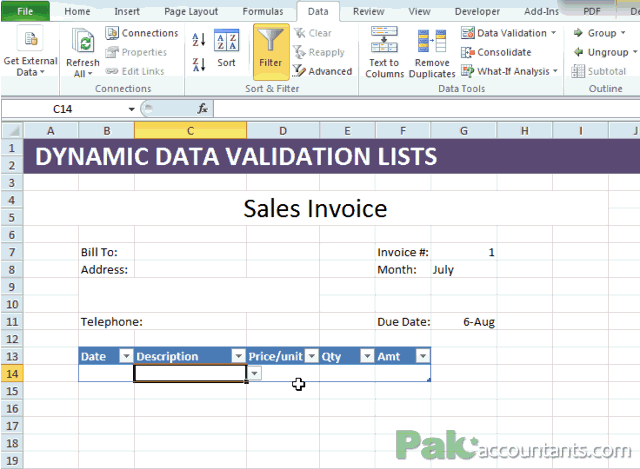Click the Subtotal icon
The height and width of the screenshot is (469, 640).
578,71
